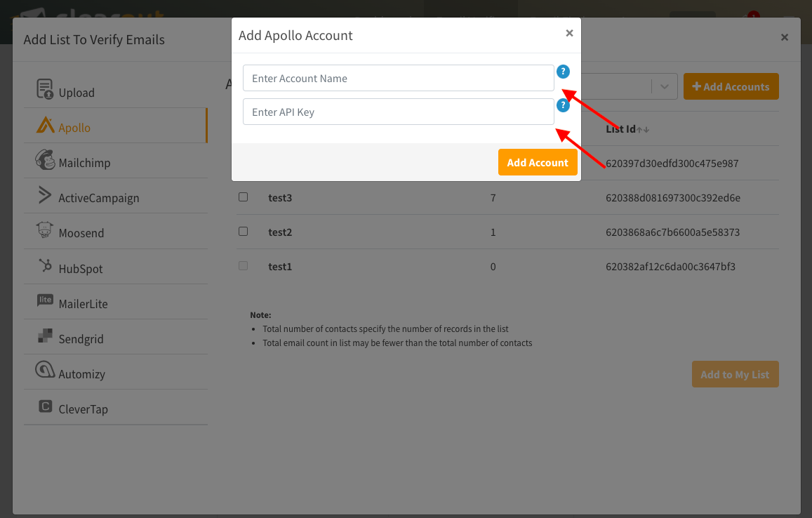812x518 pixels.
Task: Check the test3 list checkbox
Action: coord(243,197)
